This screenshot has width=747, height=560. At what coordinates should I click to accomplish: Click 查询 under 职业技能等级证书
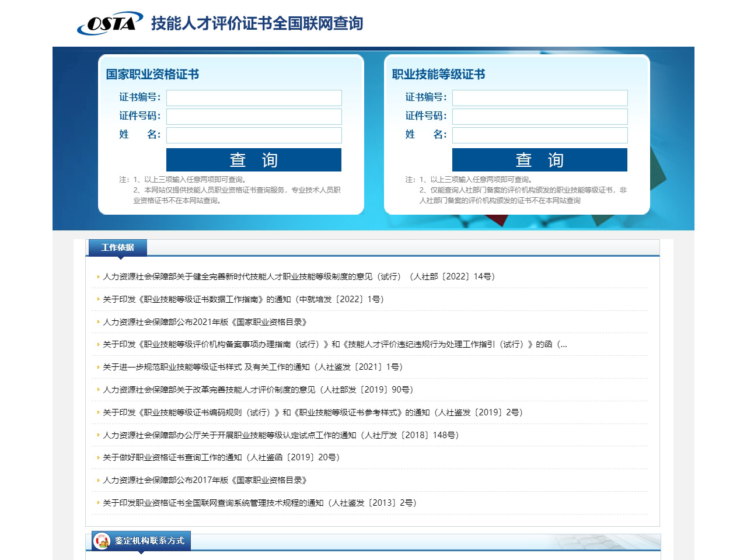(x=539, y=159)
